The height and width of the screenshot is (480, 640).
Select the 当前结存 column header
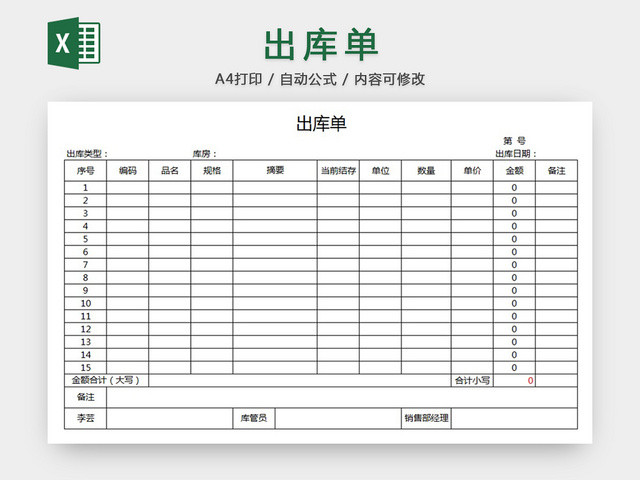338,171
